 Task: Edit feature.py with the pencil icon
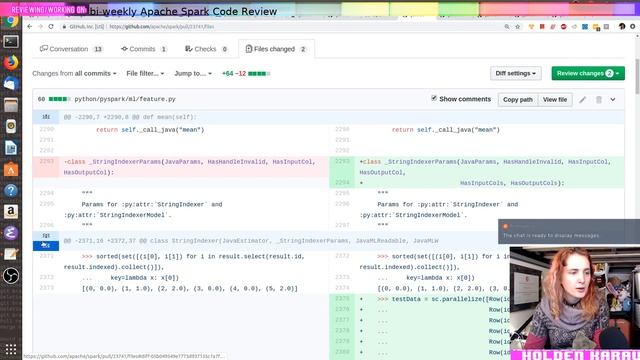pyautogui.click(x=582, y=100)
